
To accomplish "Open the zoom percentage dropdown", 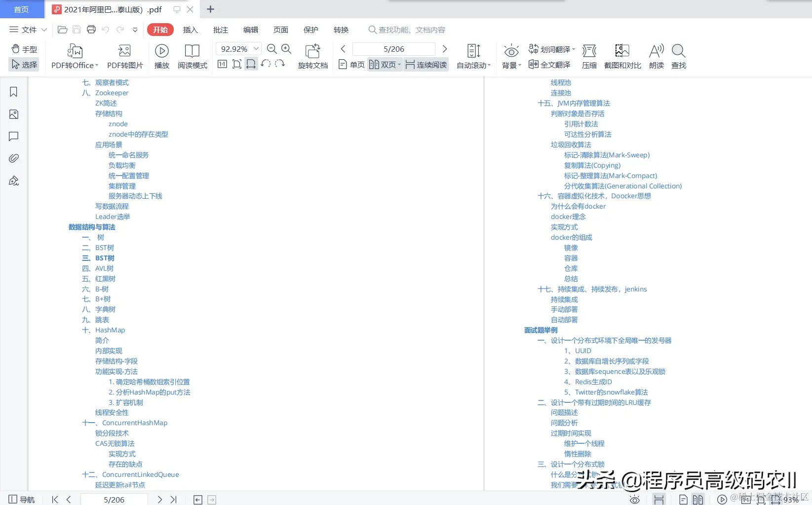I will 256,49.
